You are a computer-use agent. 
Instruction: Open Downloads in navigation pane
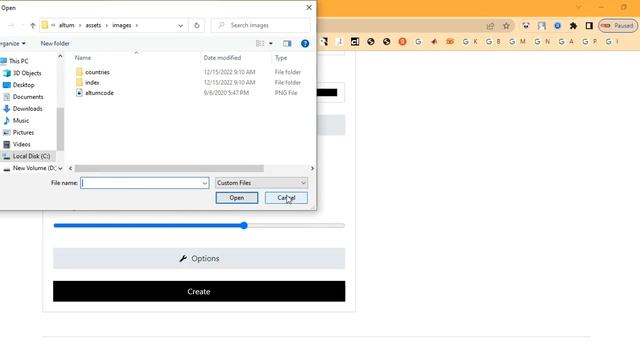[x=27, y=109]
